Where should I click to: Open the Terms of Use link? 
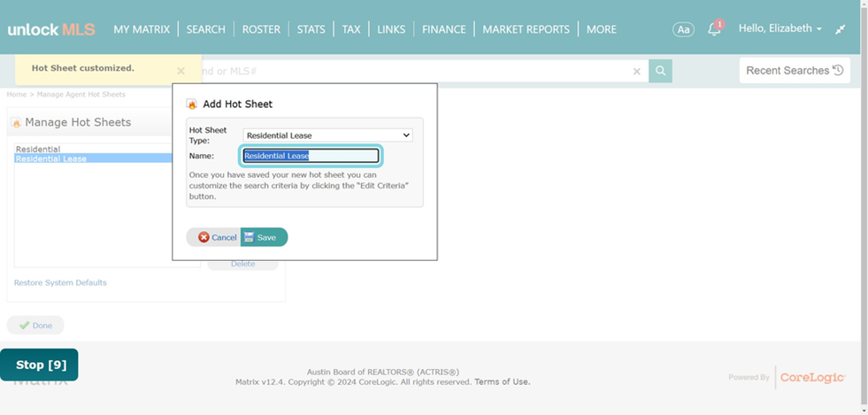(502, 381)
